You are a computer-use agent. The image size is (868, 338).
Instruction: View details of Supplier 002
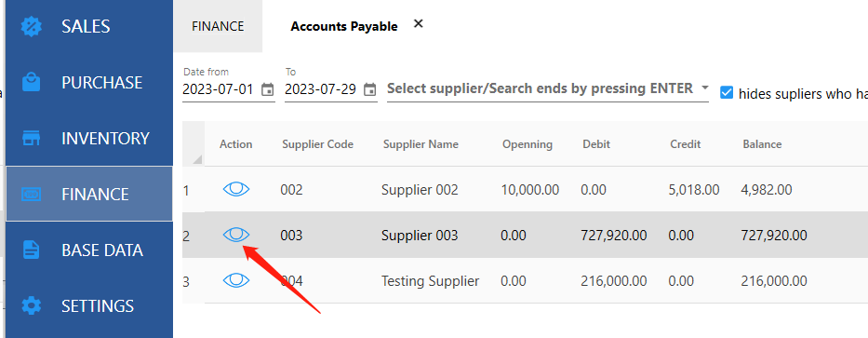(x=236, y=190)
